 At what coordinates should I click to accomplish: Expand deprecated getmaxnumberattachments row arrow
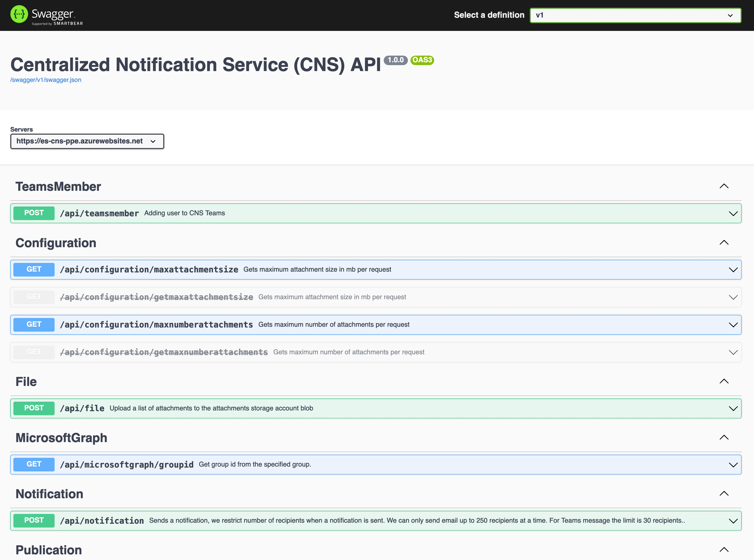[733, 352]
